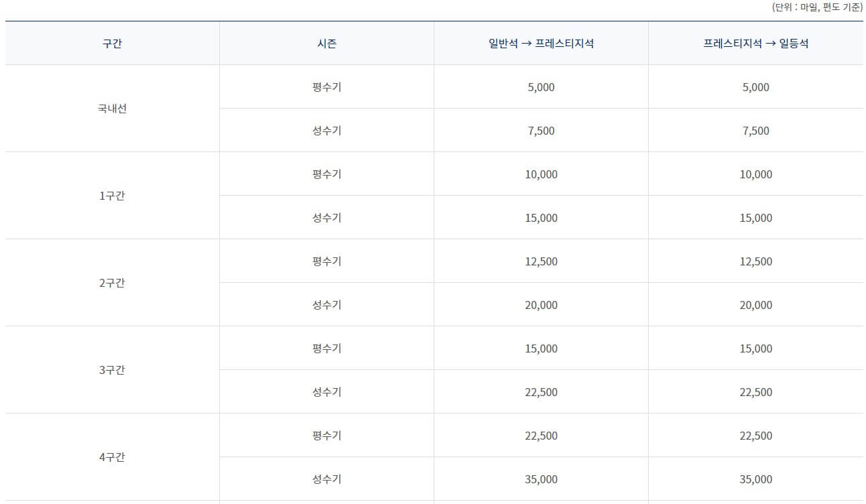This screenshot has width=866, height=504.
Task: Click the 3구간 row label
Action: [x=112, y=369]
